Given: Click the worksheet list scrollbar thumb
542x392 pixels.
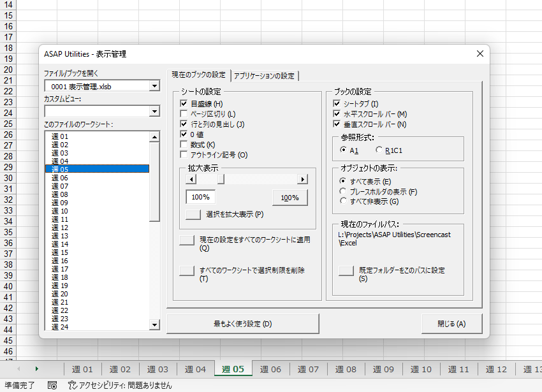Looking at the screenshot, I should click(x=154, y=182).
